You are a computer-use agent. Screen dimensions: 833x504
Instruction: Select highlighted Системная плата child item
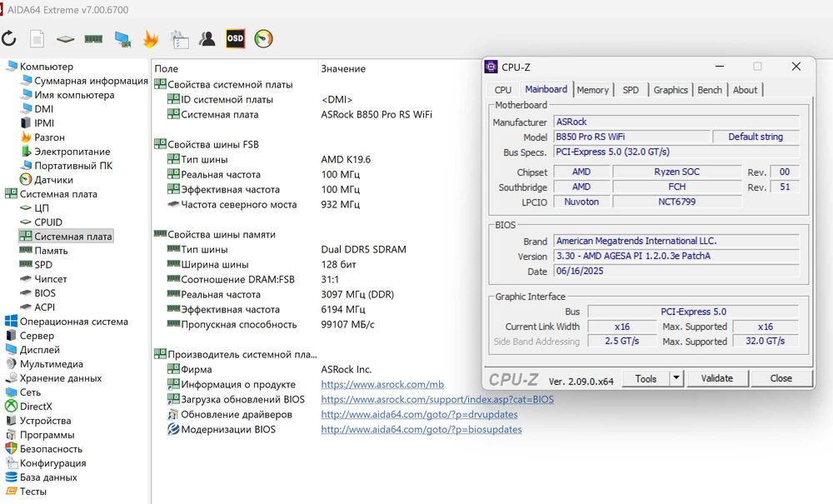(72, 237)
